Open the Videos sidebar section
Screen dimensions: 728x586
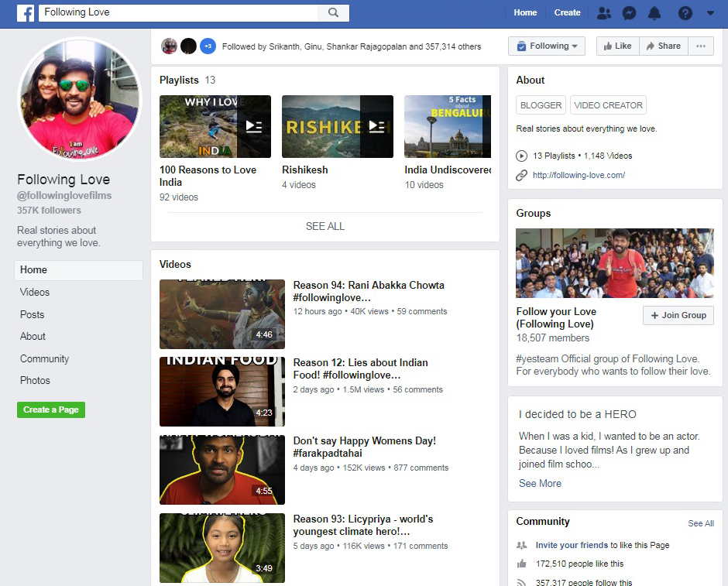[x=35, y=293]
